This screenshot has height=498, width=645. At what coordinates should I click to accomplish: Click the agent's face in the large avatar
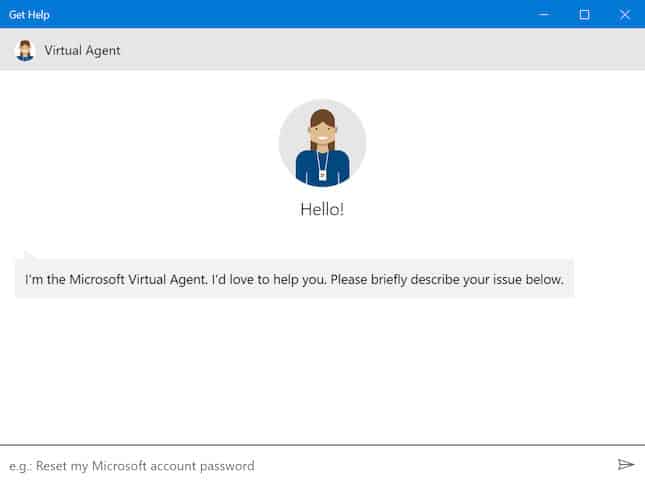[x=322, y=132]
